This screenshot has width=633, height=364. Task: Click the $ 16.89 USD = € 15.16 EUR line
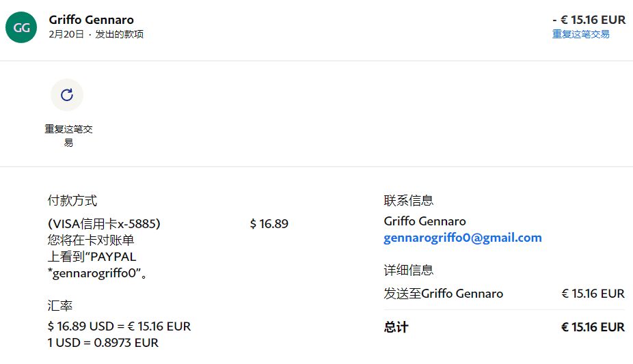pyautogui.click(x=119, y=326)
